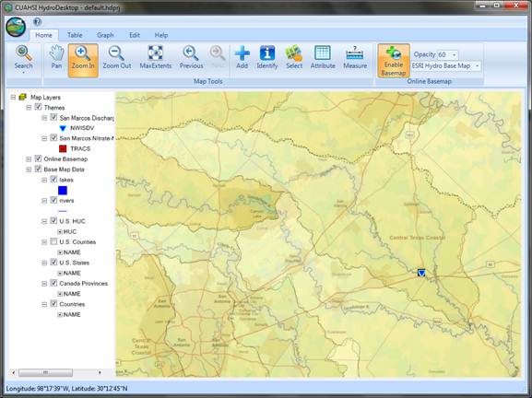Click the blue station marker on map

421,273
